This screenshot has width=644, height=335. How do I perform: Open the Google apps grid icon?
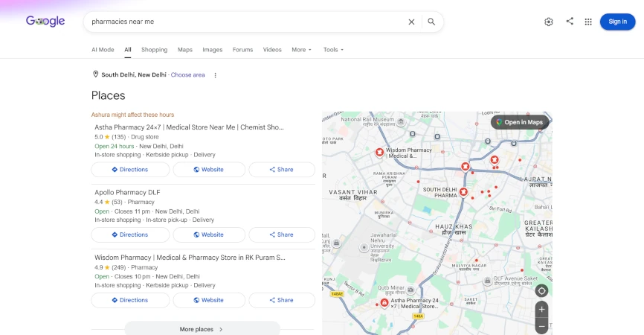point(588,22)
